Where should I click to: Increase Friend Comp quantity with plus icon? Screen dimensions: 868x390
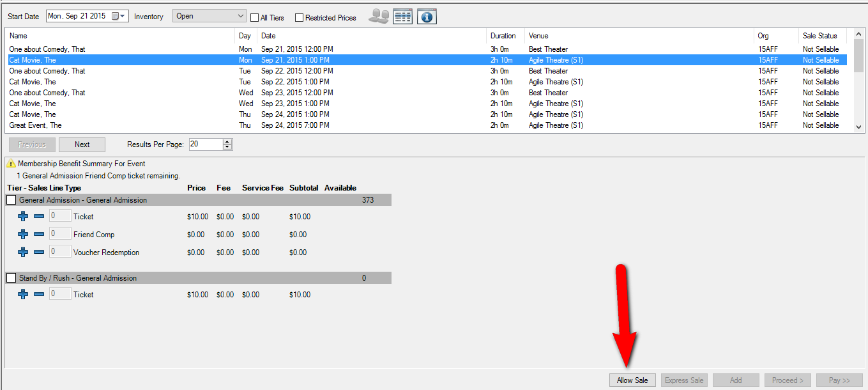[23, 235]
